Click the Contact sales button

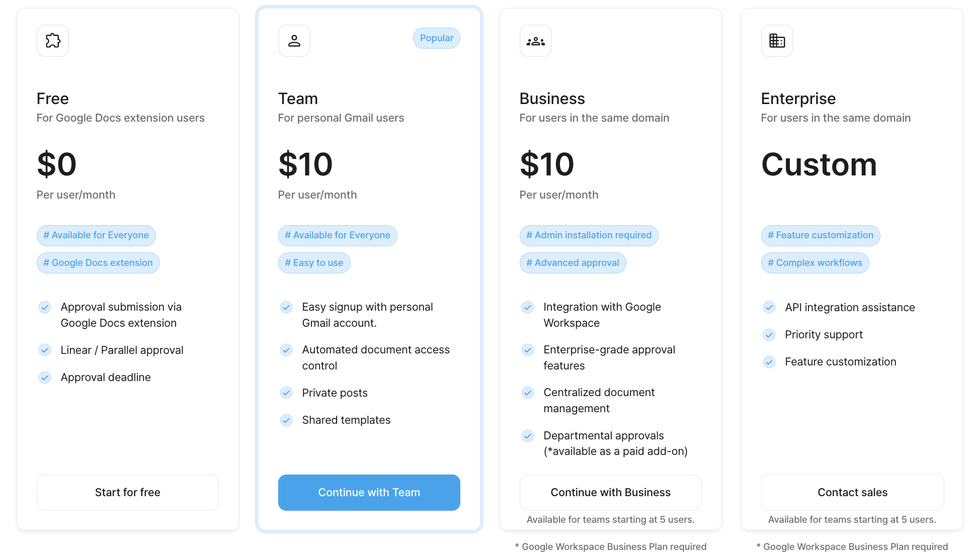(852, 493)
